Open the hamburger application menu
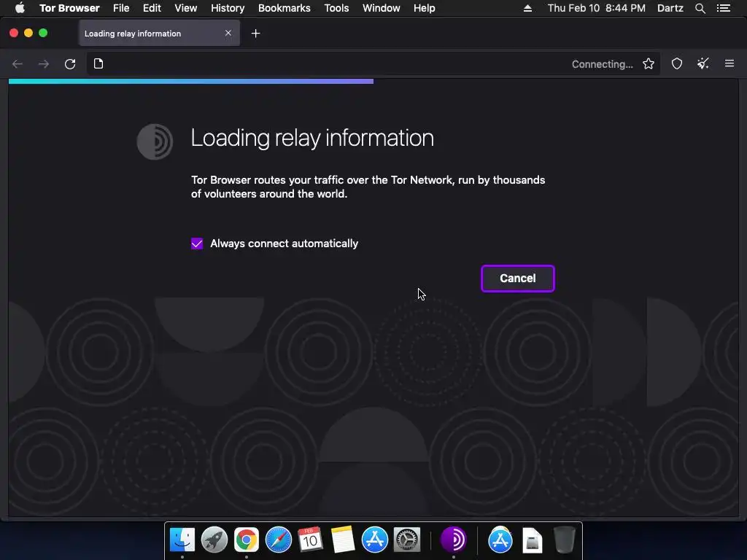This screenshot has width=747, height=560. coord(729,63)
